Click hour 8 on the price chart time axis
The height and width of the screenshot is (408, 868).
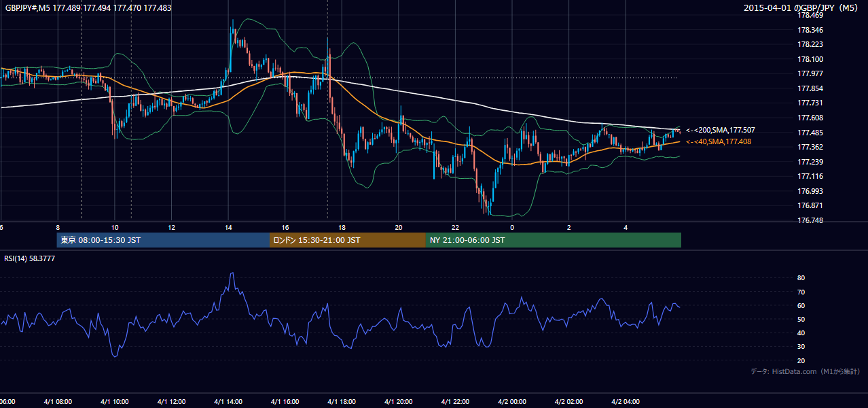point(58,227)
